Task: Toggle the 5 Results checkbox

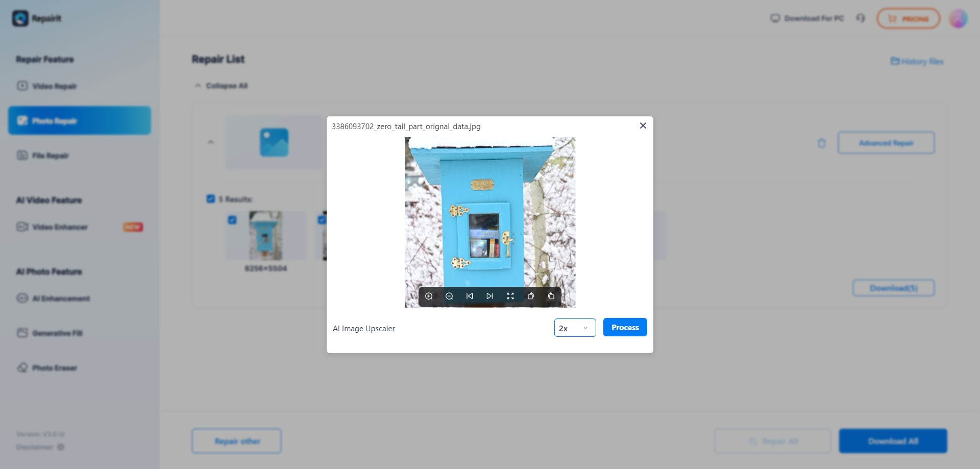Action: coord(210,199)
